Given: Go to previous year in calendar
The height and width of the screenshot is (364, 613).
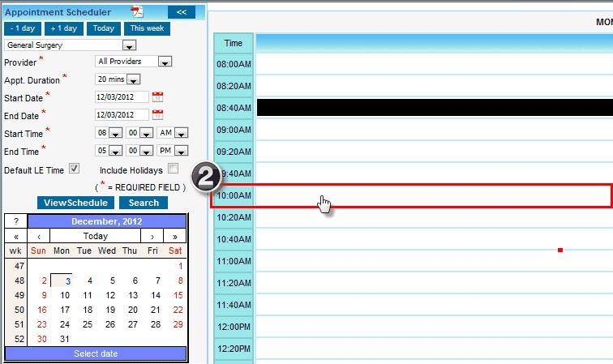Looking at the screenshot, I should pos(16,236).
